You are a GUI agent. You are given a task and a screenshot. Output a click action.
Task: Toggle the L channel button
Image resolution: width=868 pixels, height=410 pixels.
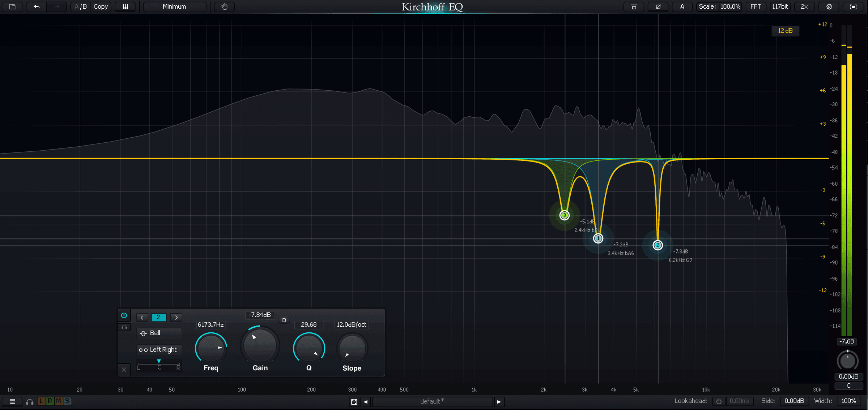[x=41, y=401]
